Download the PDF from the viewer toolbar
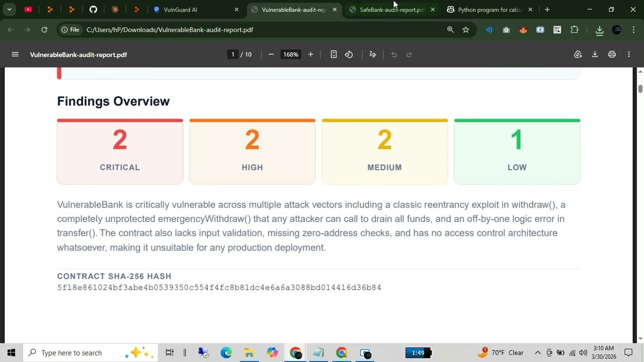This screenshot has height=362, width=644. 595,54
